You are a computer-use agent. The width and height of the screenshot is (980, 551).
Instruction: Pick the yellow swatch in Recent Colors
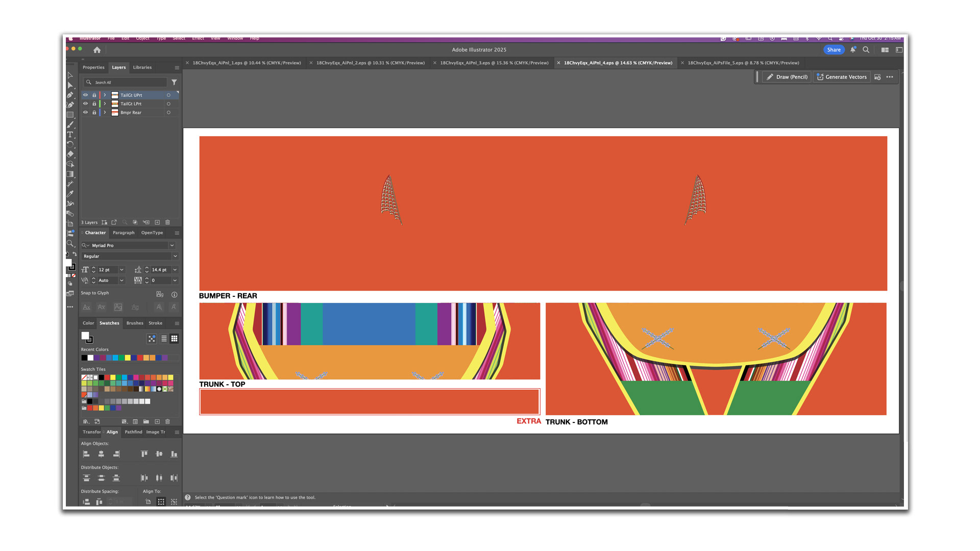pyautogui.click(x=128, y=358)
